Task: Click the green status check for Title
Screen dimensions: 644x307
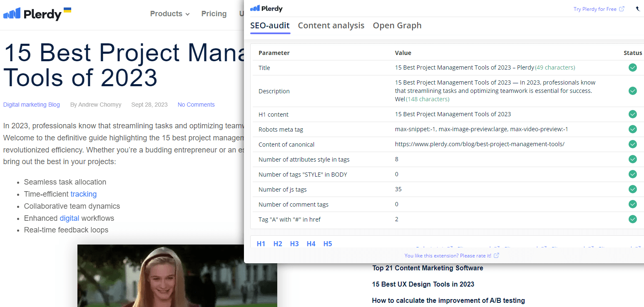Action: 633,67
